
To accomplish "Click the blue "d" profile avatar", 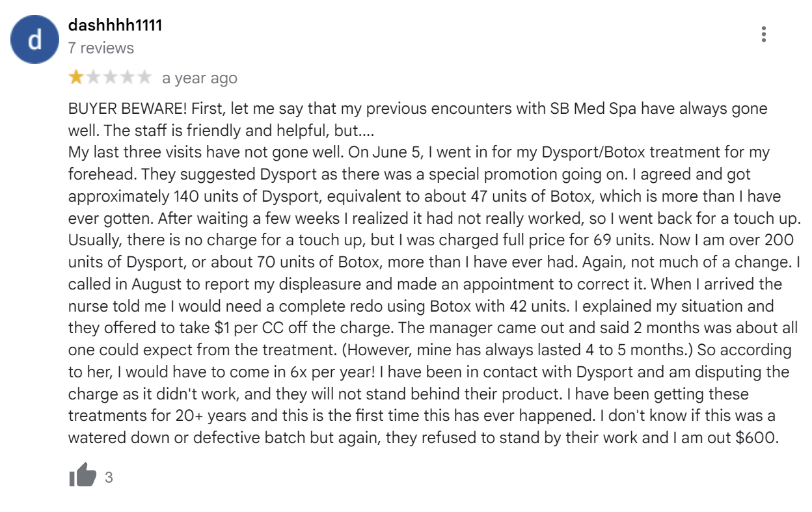I will click(35, 40).
